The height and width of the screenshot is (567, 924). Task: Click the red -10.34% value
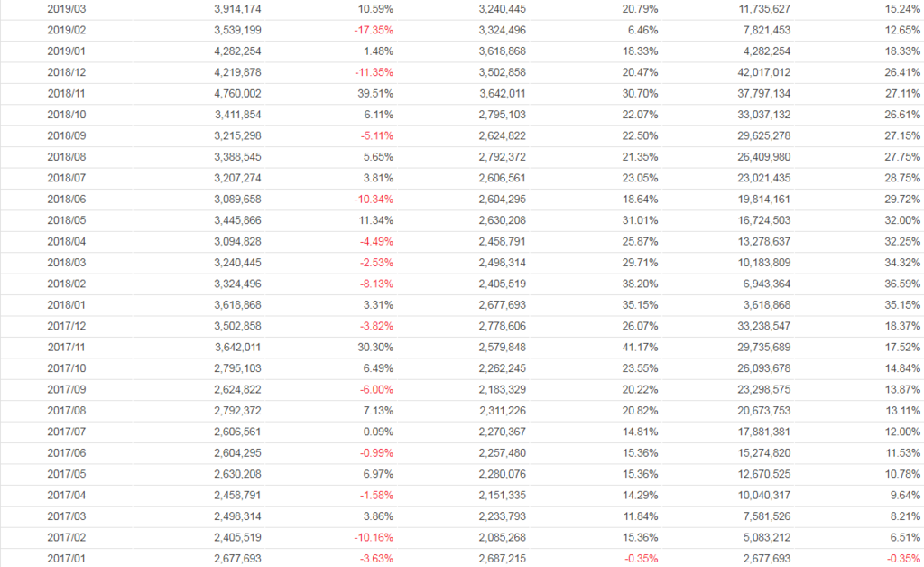point(373,199)
